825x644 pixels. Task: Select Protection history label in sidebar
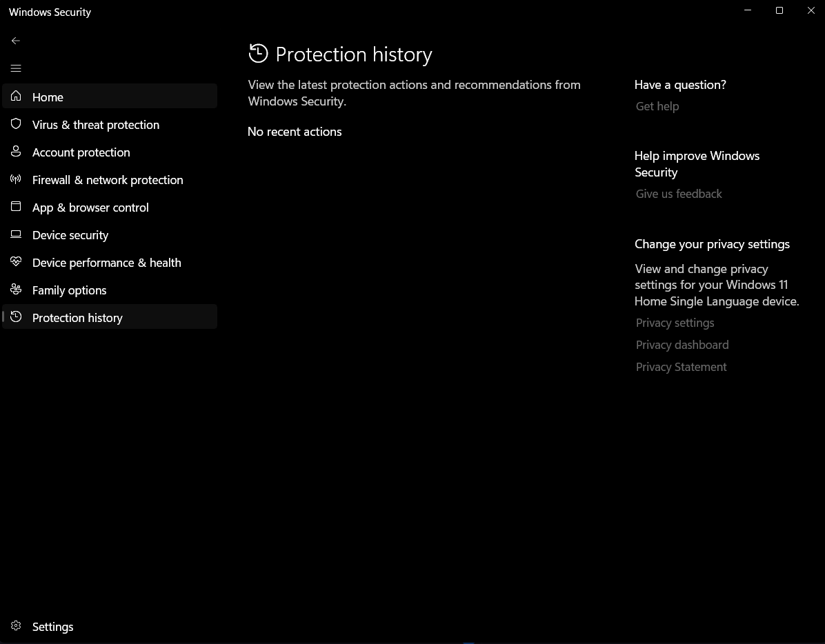pos(77,318)
